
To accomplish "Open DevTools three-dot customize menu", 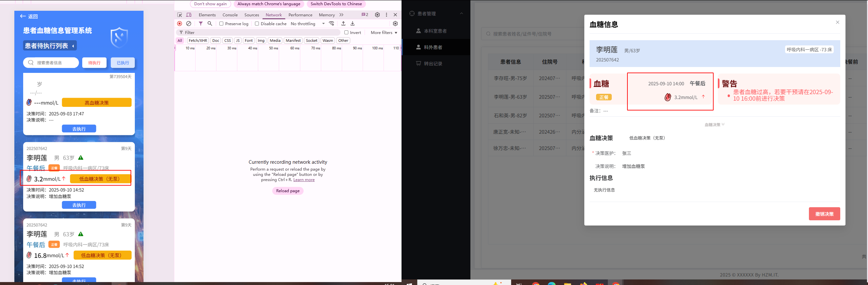I will pyautogui.click(x=387, y=15).
